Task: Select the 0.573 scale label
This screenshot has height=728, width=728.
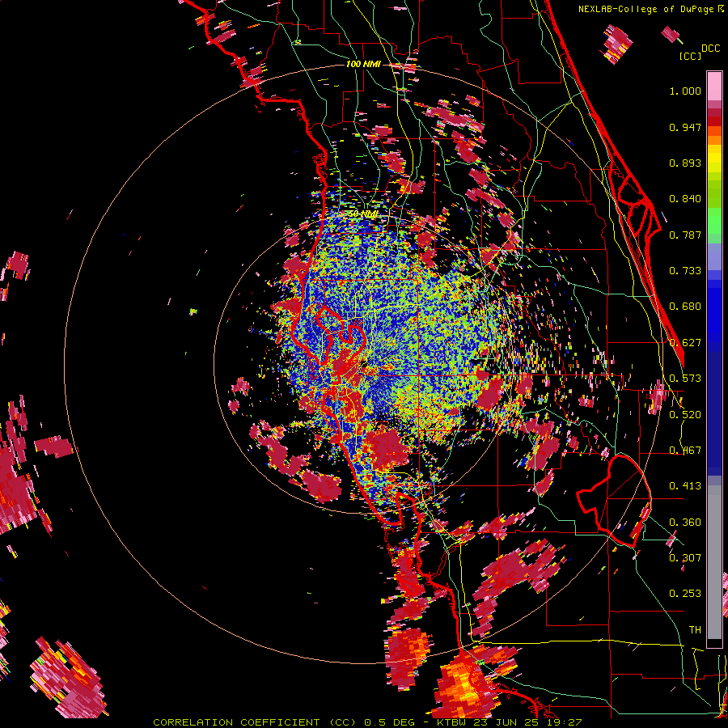Action: click(x=685, y=379)
